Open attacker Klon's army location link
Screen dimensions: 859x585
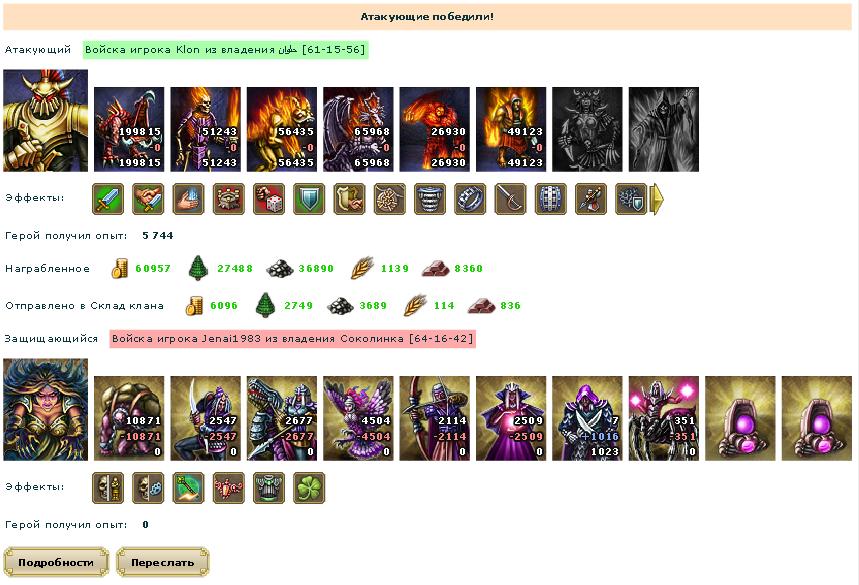pyautogui.click(x=225, y=50)
